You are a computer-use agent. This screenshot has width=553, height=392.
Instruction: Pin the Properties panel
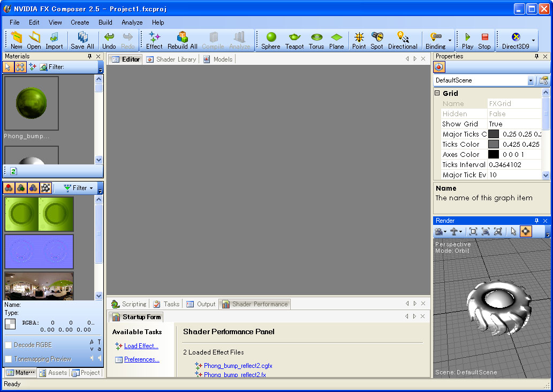[x=537, y=56]
